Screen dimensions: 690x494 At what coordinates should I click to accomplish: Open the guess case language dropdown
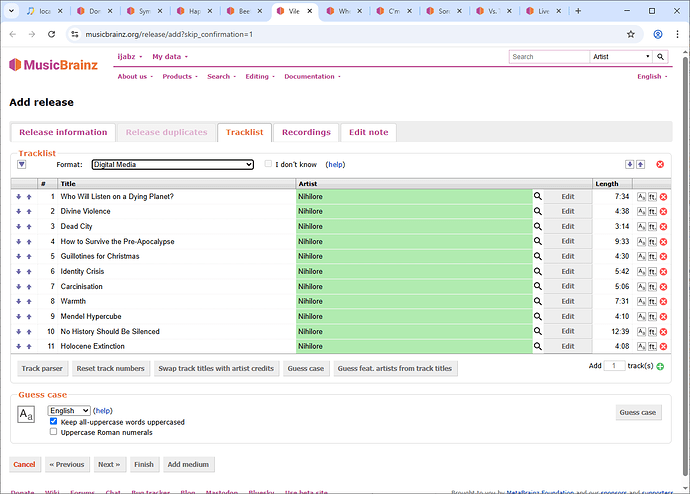coord(69,411)
